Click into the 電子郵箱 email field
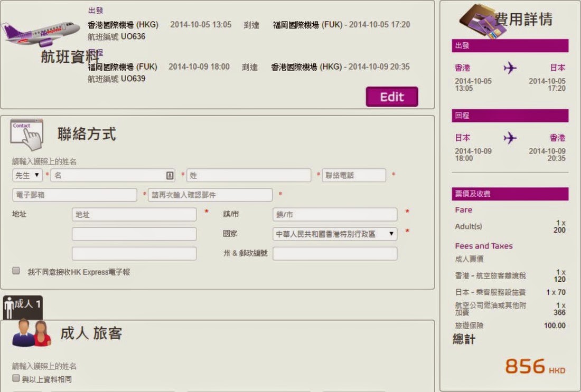The width and height of the screenshot is (581, 392). click(x=74, y=195)
